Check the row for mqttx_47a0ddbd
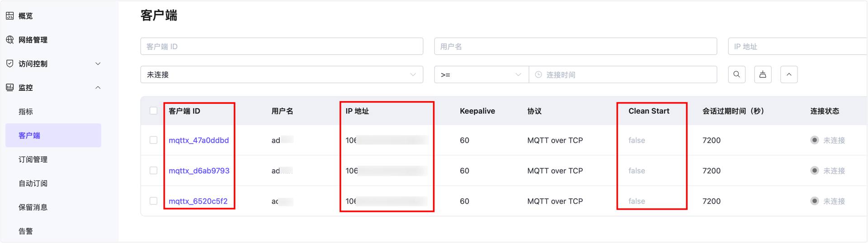 154,140
